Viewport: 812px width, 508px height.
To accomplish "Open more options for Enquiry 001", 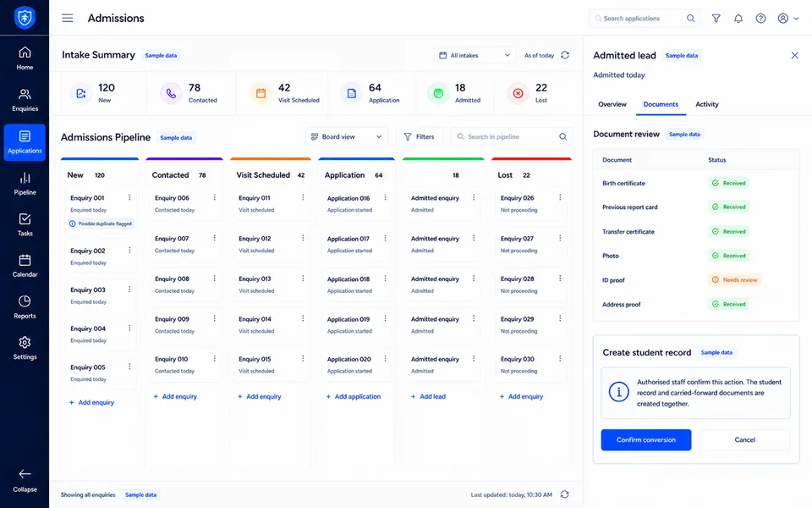I will click(129, 197).
